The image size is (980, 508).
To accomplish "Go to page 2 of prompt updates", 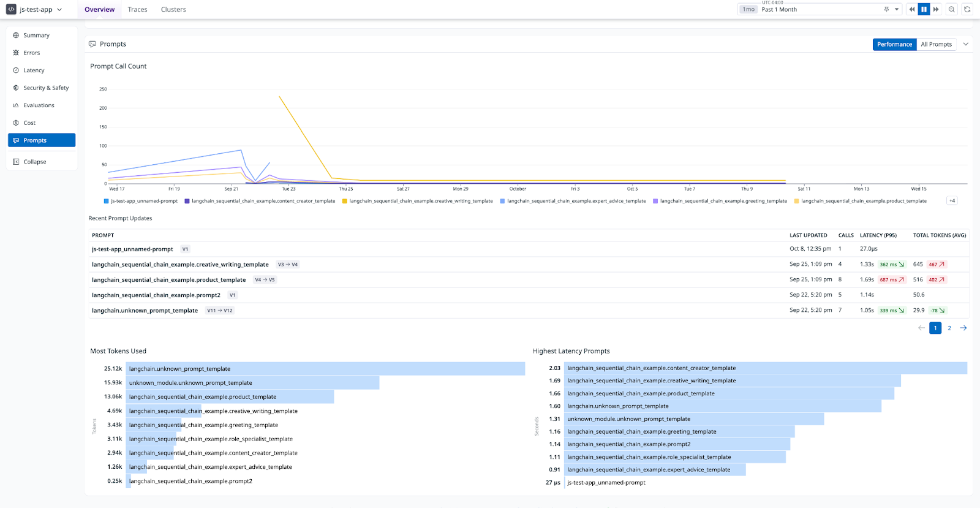I will click(x=949, y=328).
